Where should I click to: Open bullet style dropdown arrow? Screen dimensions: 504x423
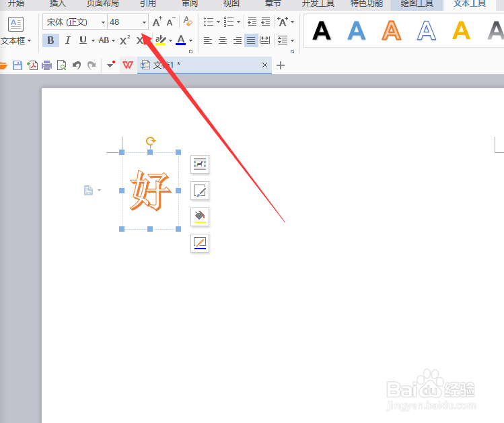(x=218, y=22)
